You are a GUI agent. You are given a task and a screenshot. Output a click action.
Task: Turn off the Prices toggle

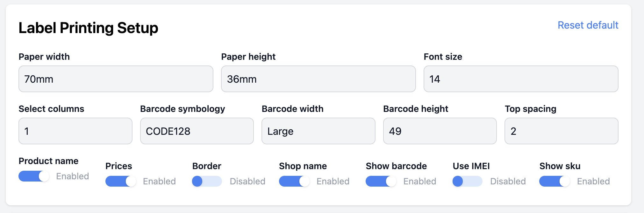tap(120, 181)
